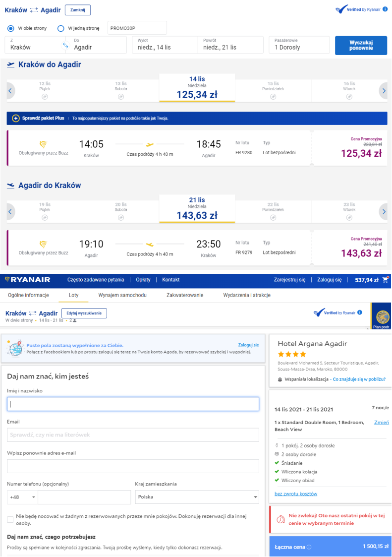Click the no-flight icon under 16 lis Wtorek
The width and height of the screenshot is (392, 557).
point(349,97)
